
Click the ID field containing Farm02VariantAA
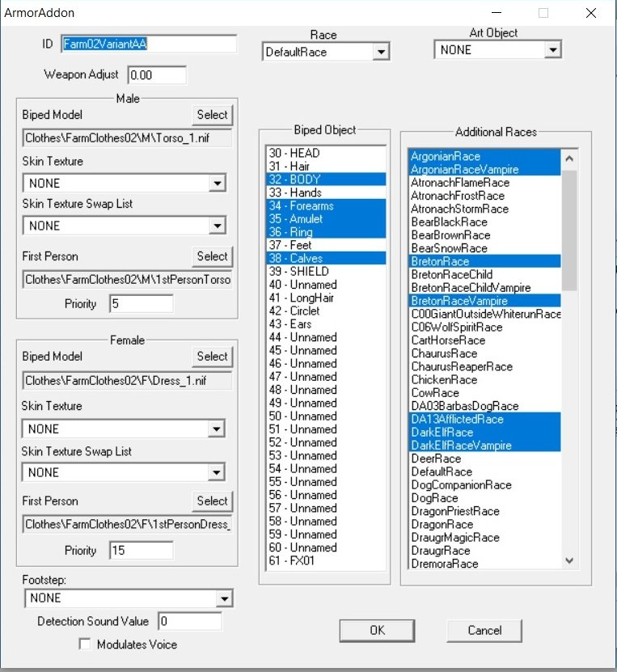(149, 44)
